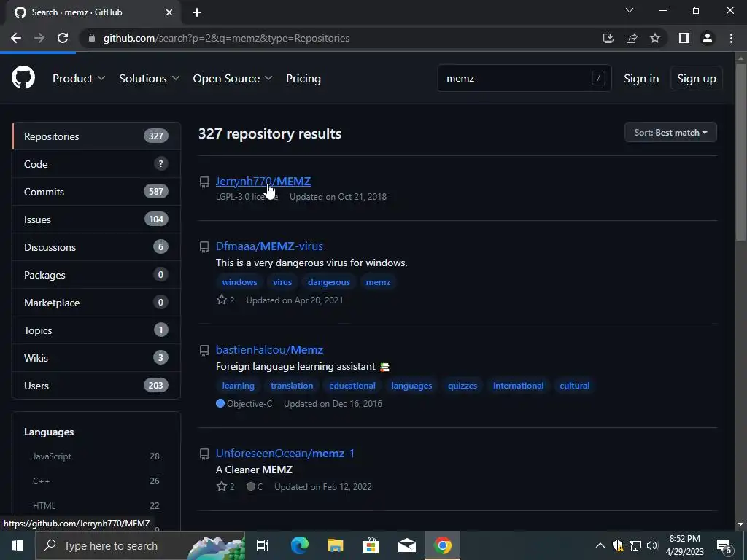Click the slash shortcut icon in search box
The height and width of the screenshot is (560, 747).
tap(598, 78)
